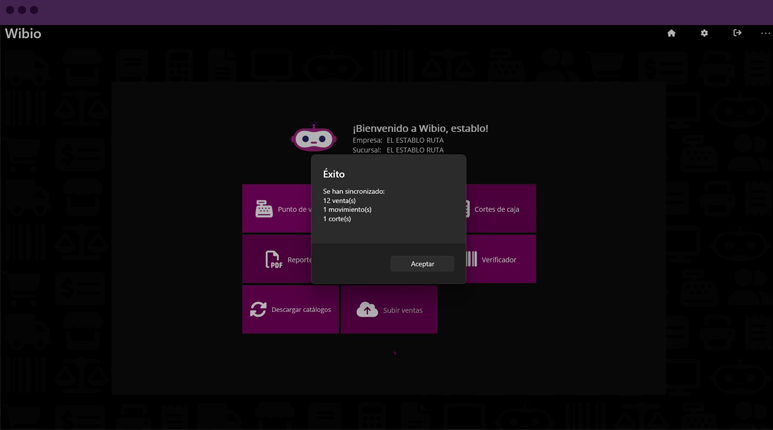Open the Cortes de caja tile
Screen dimensions: 773x430
click(x=501, y=208)
